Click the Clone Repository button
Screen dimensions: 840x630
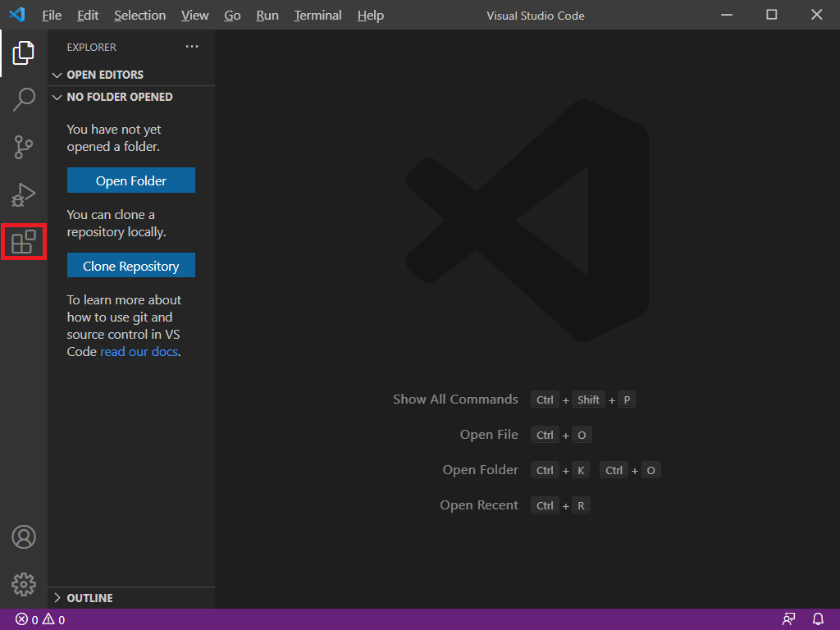[x=131, y=266]
